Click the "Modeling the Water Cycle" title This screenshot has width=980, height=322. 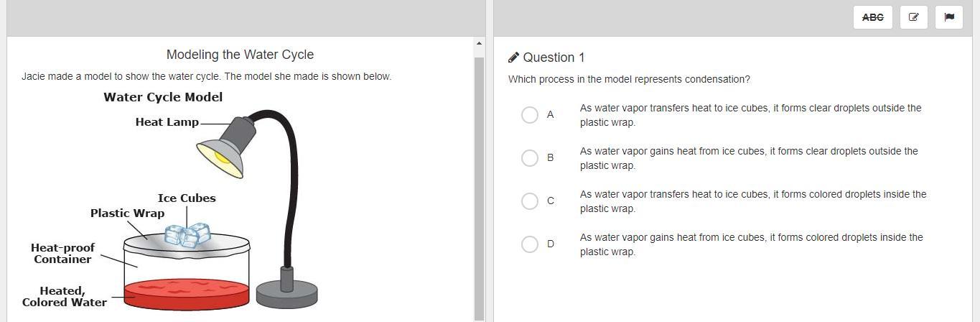(x=240, y=55)
